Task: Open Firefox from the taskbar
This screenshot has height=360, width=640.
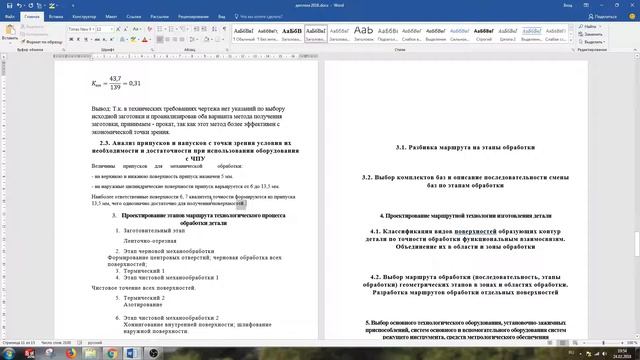Action: coord(71,353)
